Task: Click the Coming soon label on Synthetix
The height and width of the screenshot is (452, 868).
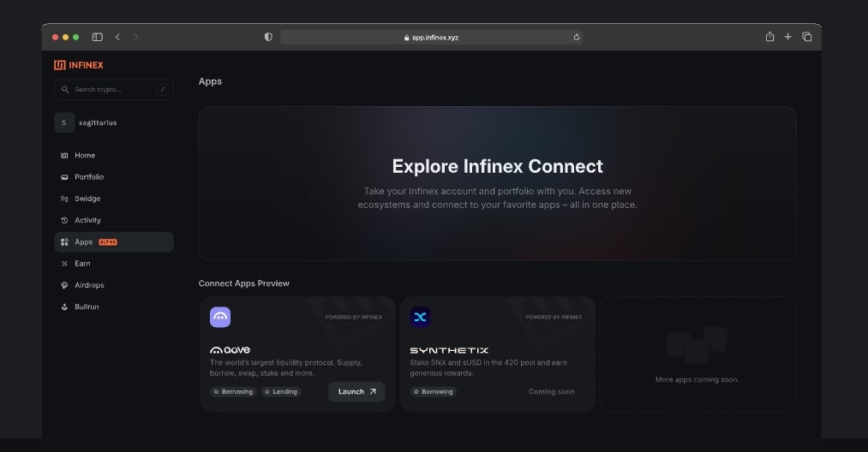Action: (551, 392)
